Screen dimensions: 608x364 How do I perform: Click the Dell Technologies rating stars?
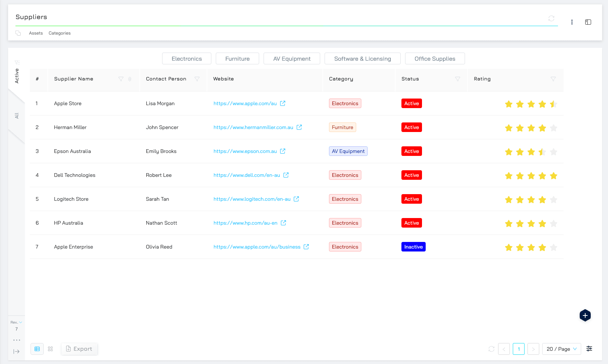point(531,176)
